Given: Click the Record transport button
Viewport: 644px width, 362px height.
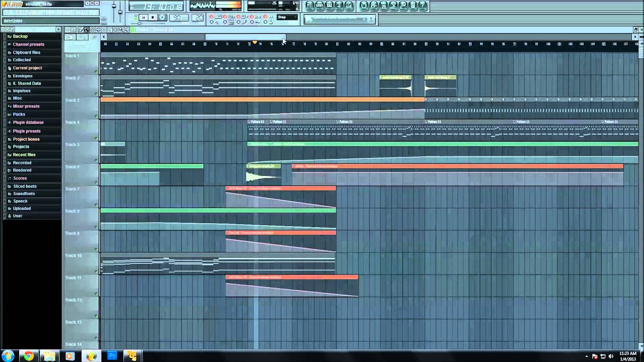Looking at the screenshot, I should point(162,17).
